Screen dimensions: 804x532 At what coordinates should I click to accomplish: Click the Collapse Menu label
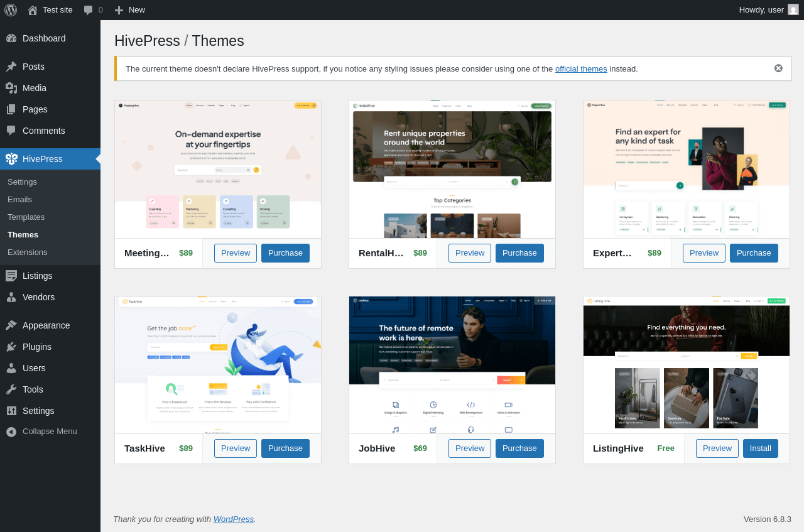[x=50, y=432]
